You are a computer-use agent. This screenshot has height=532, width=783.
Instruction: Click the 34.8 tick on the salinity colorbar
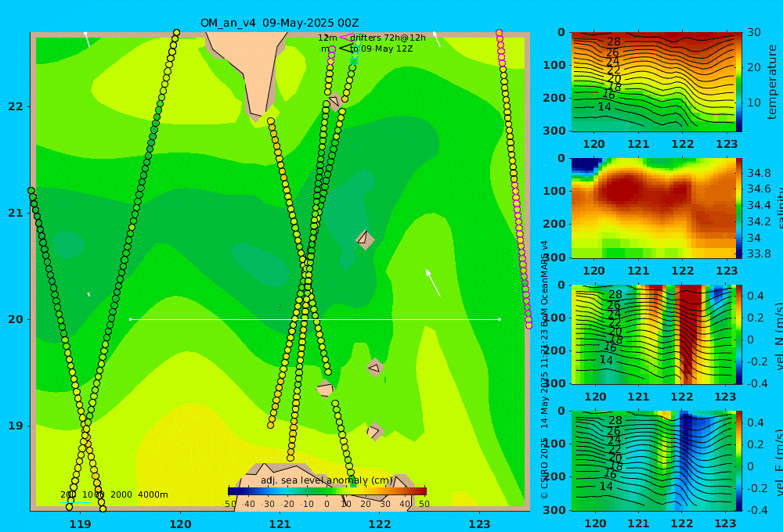pyautogui.click(x=759, y=173)
